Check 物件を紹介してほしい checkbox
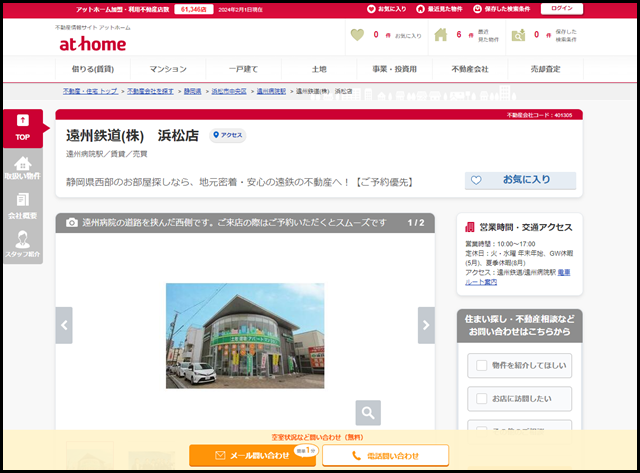The height and width of the screenshot is (473, 640). (482, 365)
